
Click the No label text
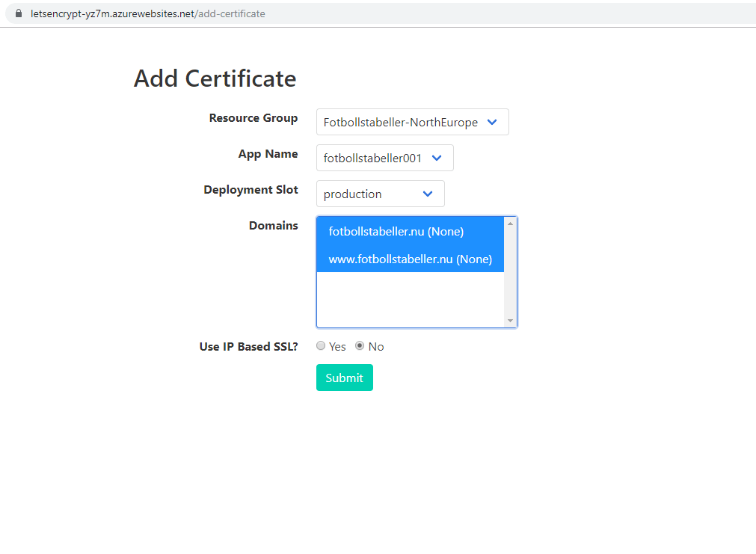pos(376,347)
